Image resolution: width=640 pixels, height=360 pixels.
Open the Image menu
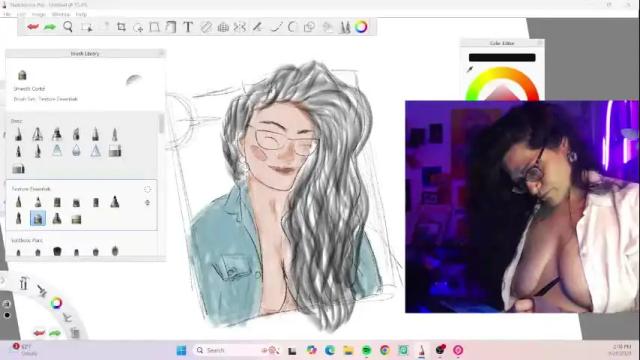(x=39, y=14)
